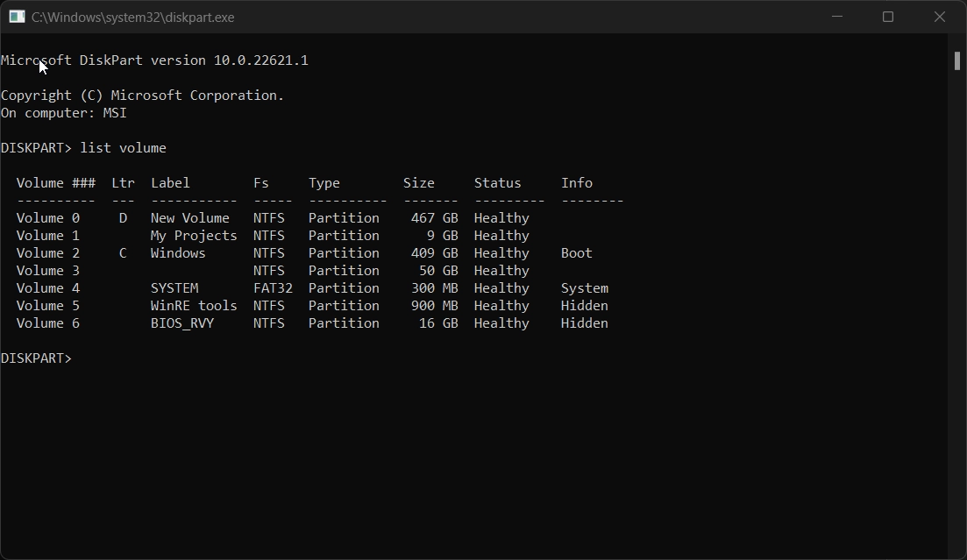Click the 'Microsoft DiskPart version 10.0.22621.1' line
967x560 pixels.
(154, 60)
